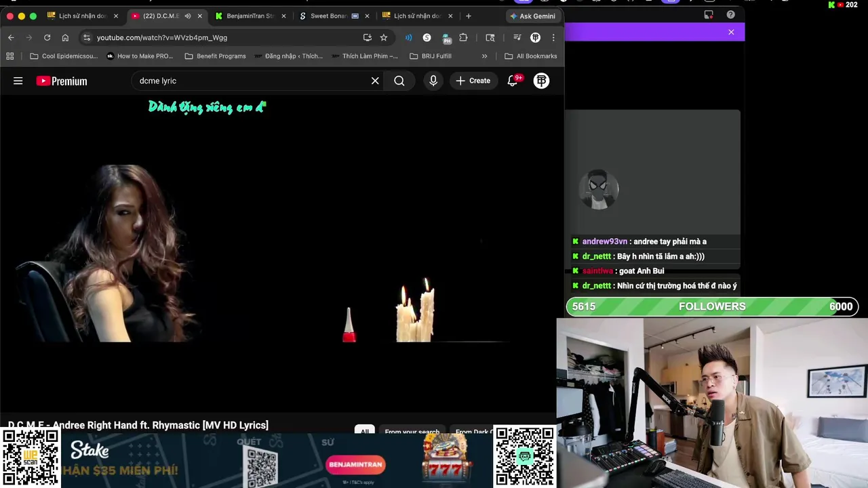The image size is (868, 488).
Task: Clear the YouTube search box with X
Action: pyautogui.click(x=375, y=81)
